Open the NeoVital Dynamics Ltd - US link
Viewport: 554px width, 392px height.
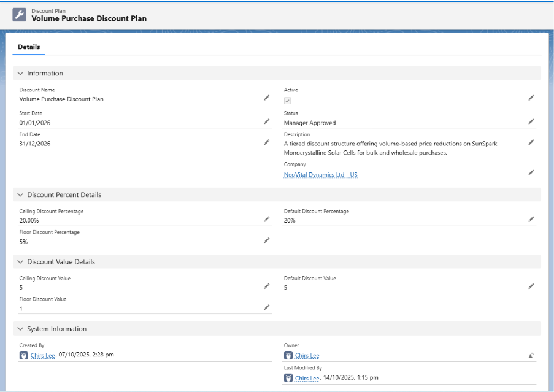(x=320, y=175)
